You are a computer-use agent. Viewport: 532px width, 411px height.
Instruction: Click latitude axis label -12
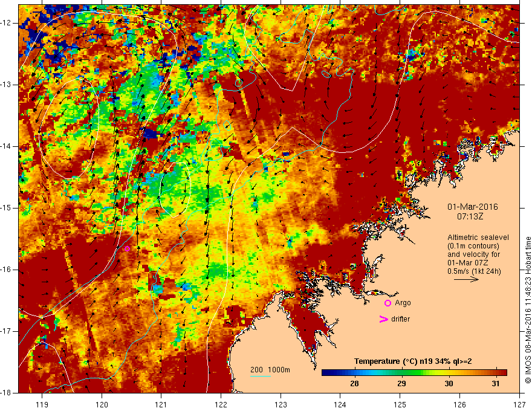[x=6, y=23]
